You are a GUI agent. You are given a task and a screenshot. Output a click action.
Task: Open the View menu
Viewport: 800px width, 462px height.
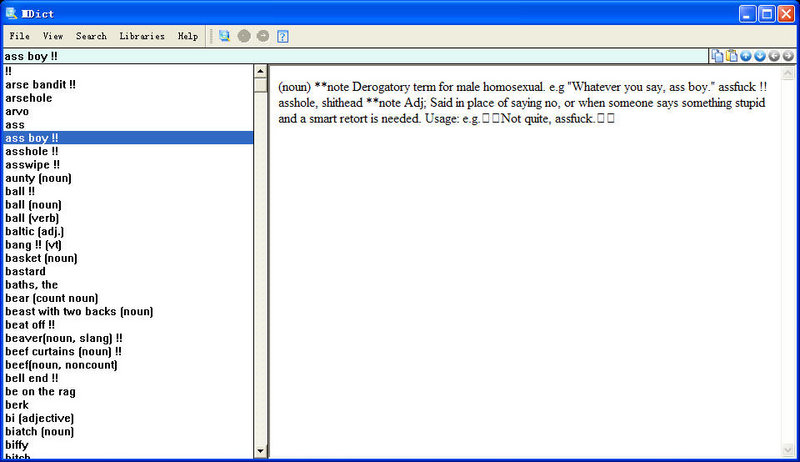pyautogui.click(x=53, y=36)
